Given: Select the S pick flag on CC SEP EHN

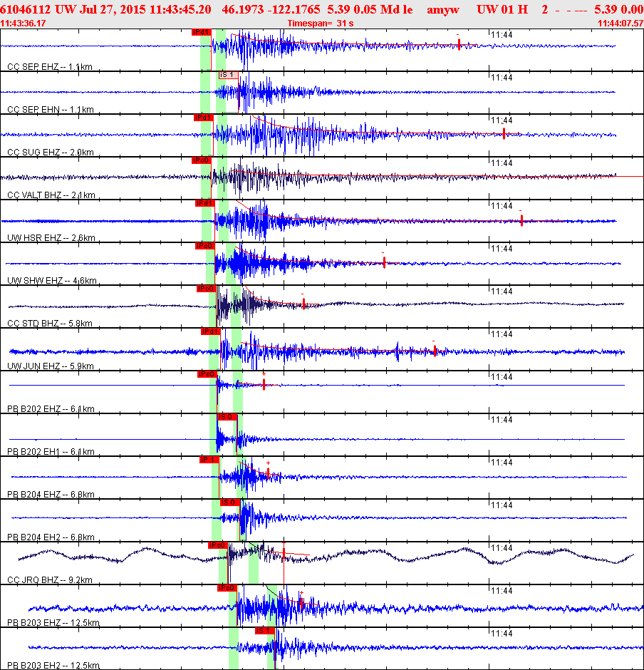Looking at the screenshot, I should coord(229,75).
